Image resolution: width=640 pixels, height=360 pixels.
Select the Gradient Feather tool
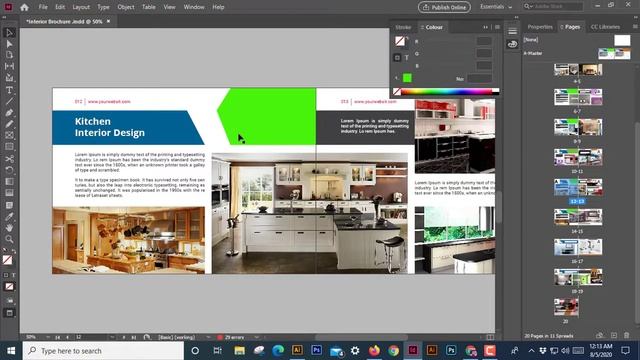click(9, 193)
